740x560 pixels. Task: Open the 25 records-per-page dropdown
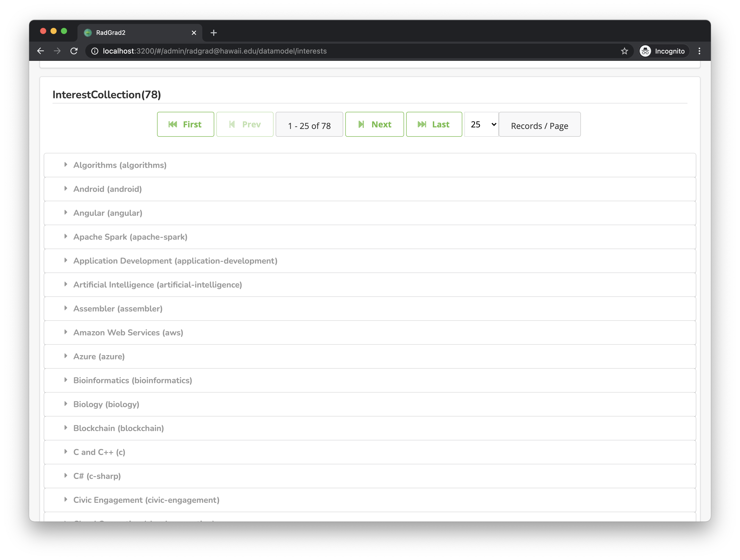point(481,125)
